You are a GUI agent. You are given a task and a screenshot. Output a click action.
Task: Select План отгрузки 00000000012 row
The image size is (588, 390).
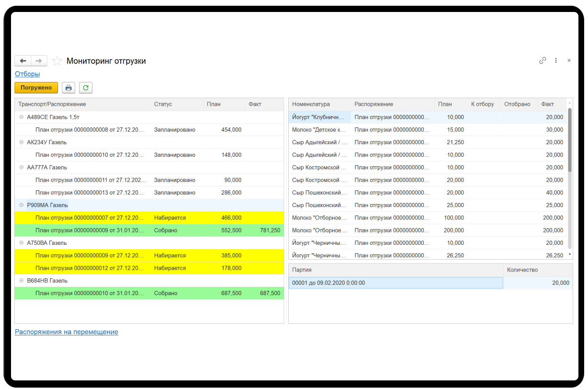click(x=149, y=268)
